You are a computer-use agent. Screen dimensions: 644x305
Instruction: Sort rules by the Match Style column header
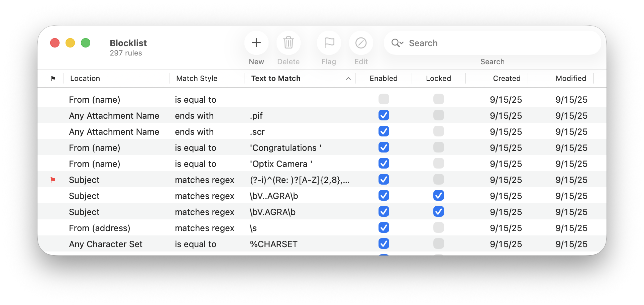(x=196, y=78)
